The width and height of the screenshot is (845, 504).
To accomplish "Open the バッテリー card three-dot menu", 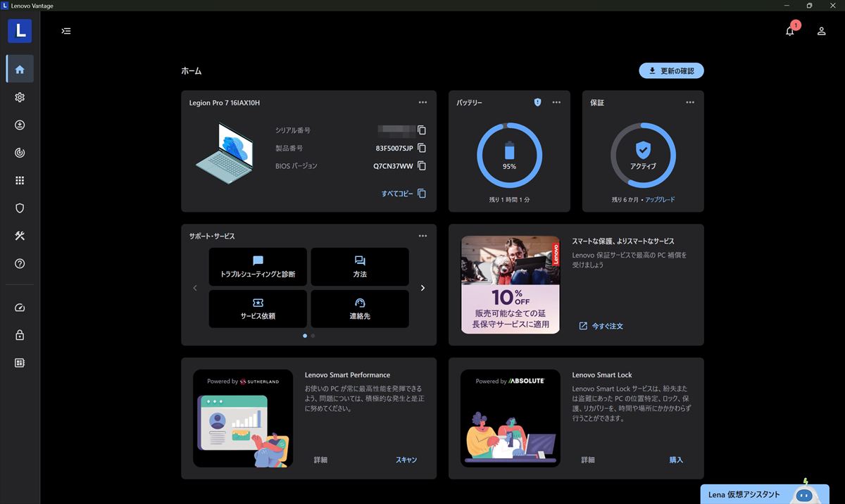I will [556, 102].
